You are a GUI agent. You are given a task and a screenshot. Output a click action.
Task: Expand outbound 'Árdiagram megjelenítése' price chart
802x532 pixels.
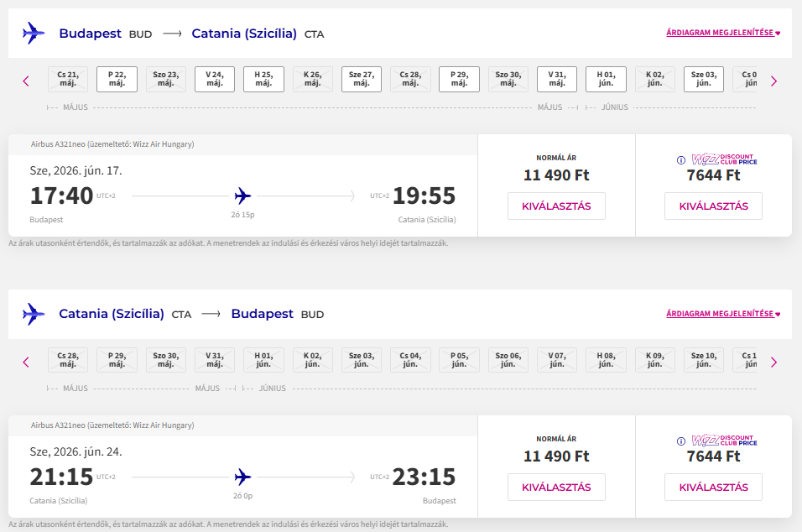click(723, 34)
